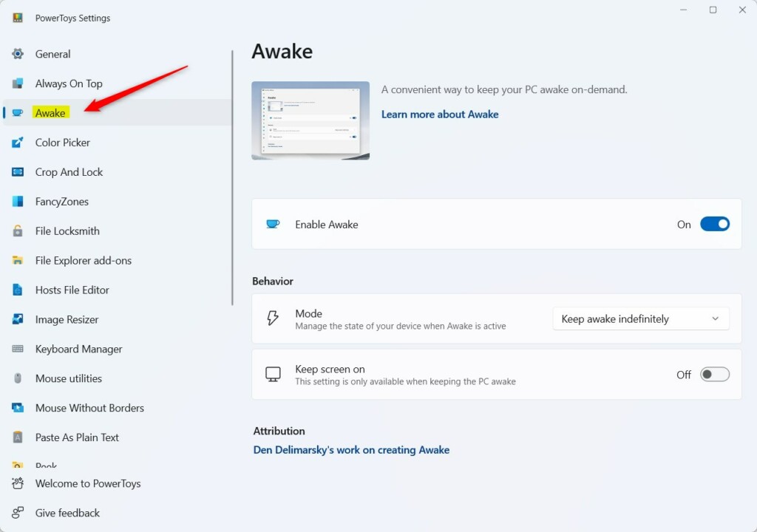
Task: Click the Behavior section heading
Action: (272, 281)
